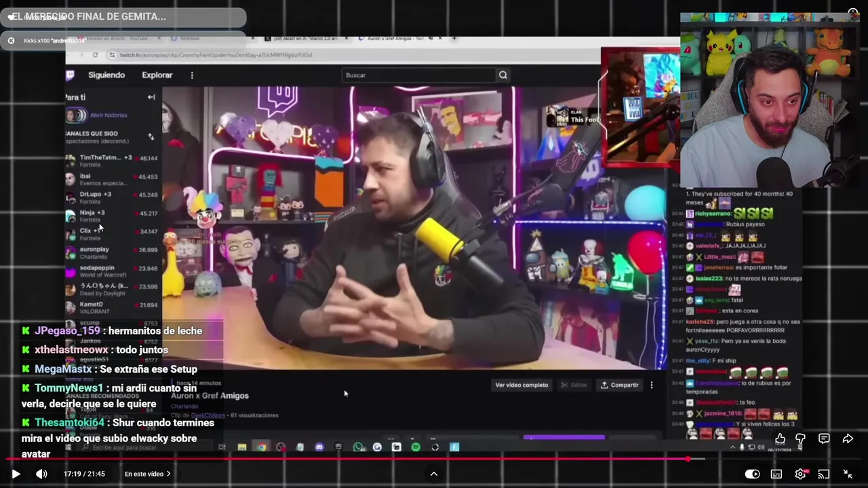Dislike the video with the thumbs-down icon
Viewport: 868px width, 488px height.
(801, 439)
